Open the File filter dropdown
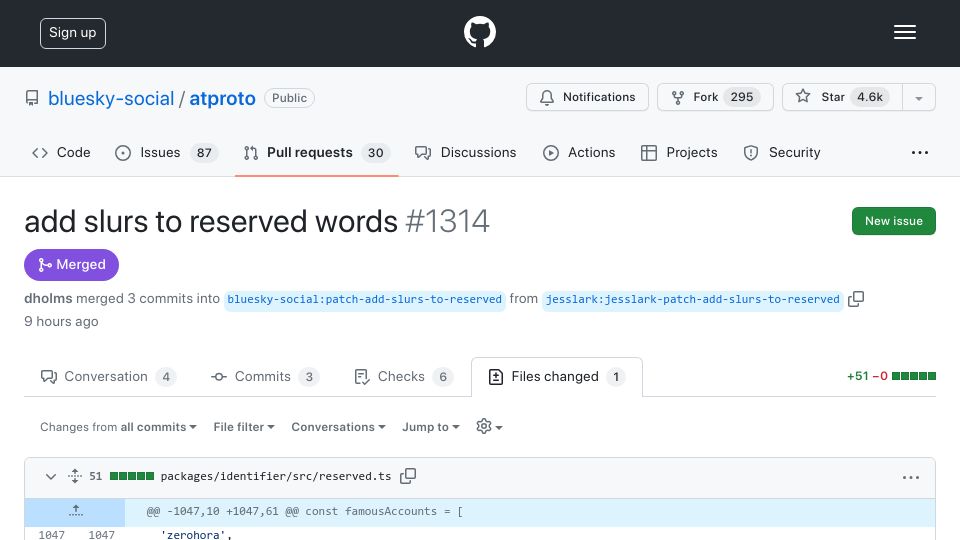The image size is (960, 540). click(244, 427)
